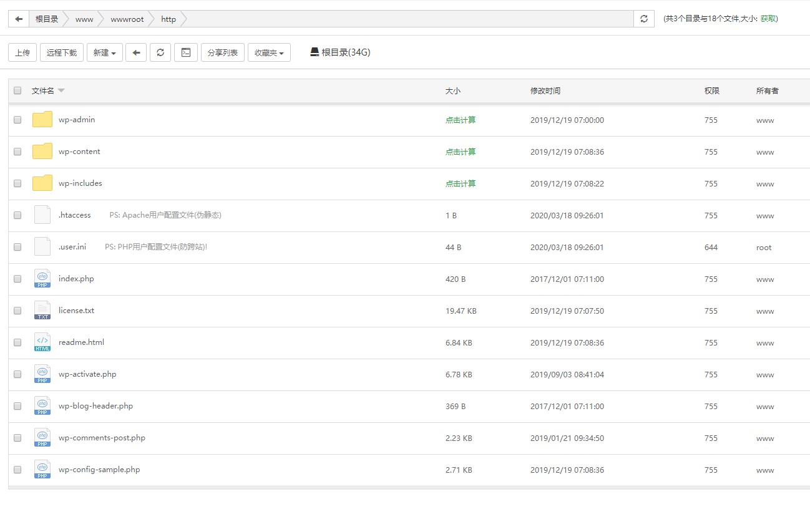The image size is (810, 532).
Task: Check the .htaccess row checkbox
Action: 17,215
